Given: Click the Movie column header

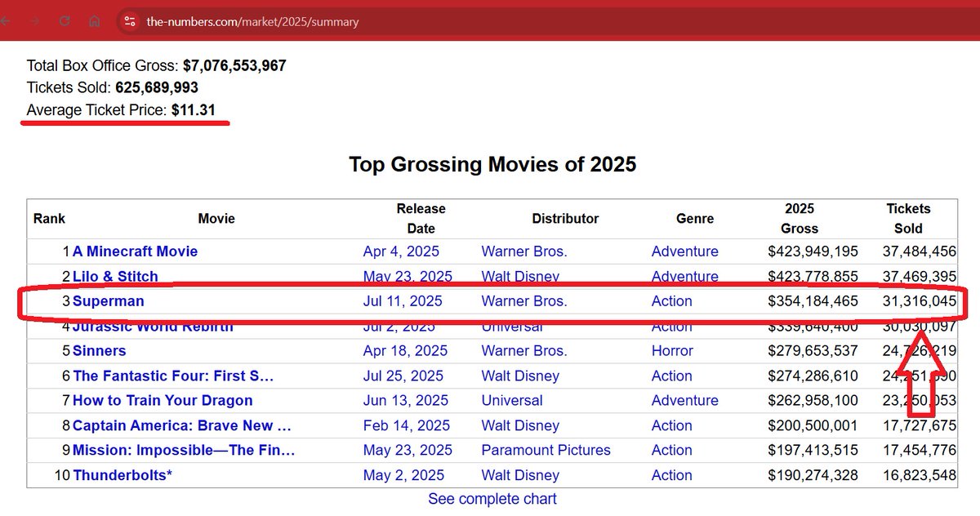Looking at the screenshot, I should (216, 219).
